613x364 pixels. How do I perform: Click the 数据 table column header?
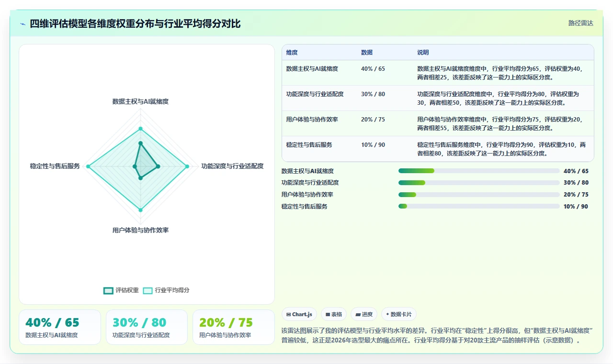click(x=367, y=53)
